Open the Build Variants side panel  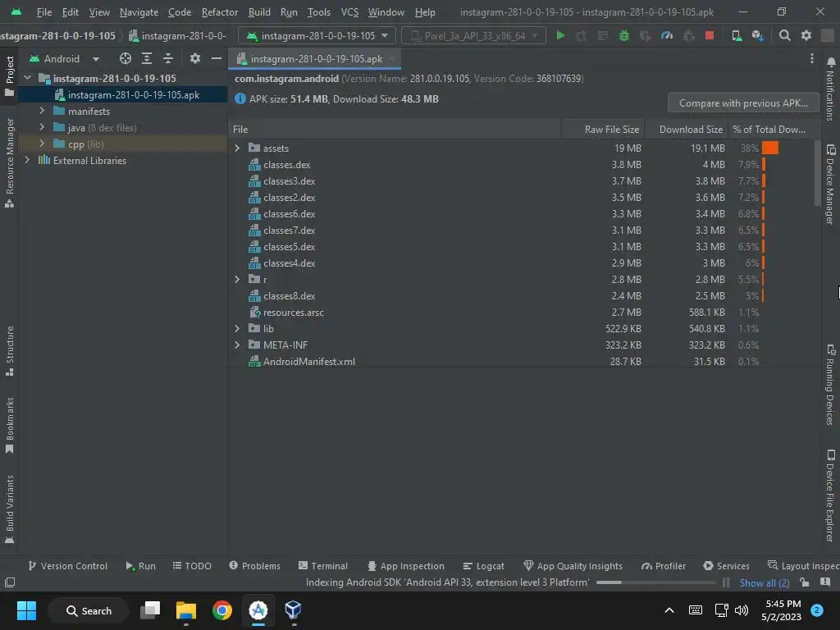point(10,509)
